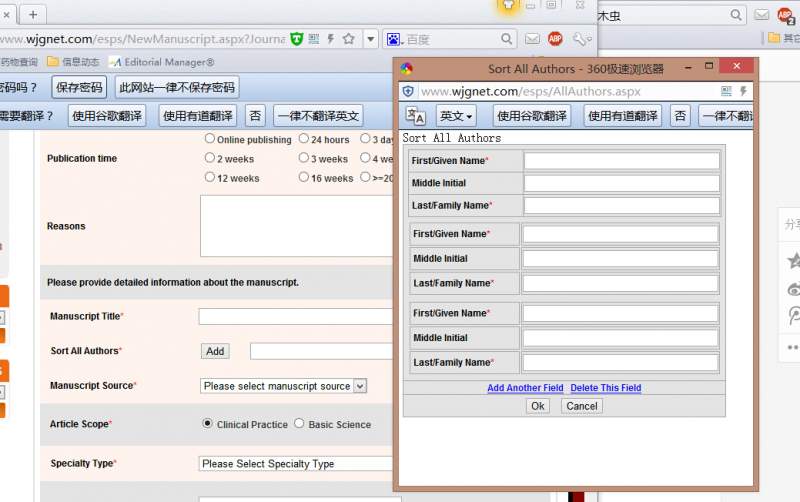Click the shield icon in popup address bar
The height and width of the screenshot is (502, 800).
(408, 91)
